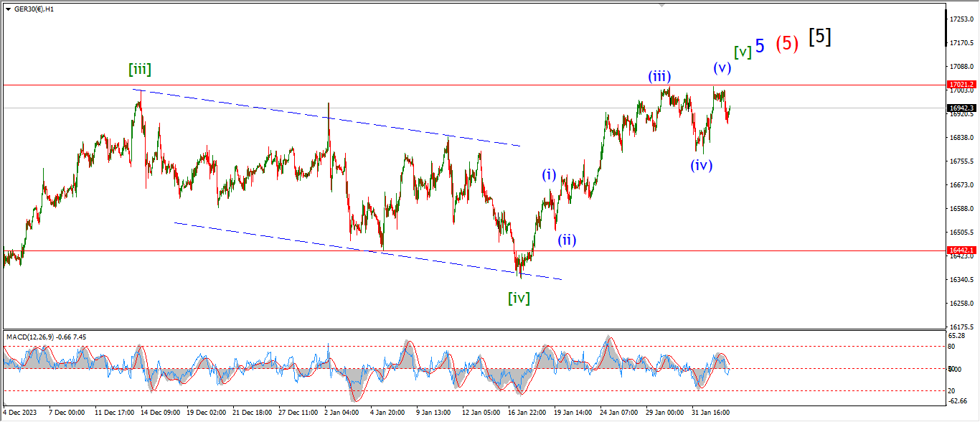The width and height of the screenshot is (980, 422).
Task: Click the blue (ii) wave label
Action: pyautogui.click(x=567, y=240)
